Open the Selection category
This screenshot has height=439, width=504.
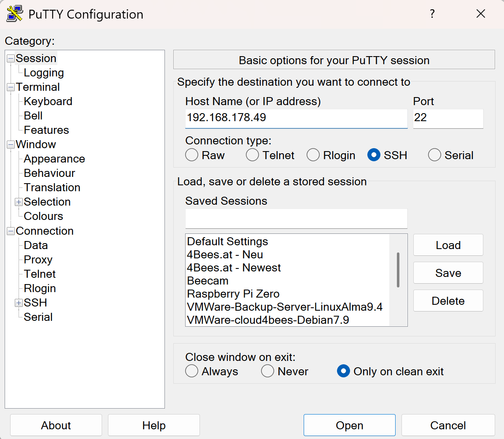(x=47, y=202)
